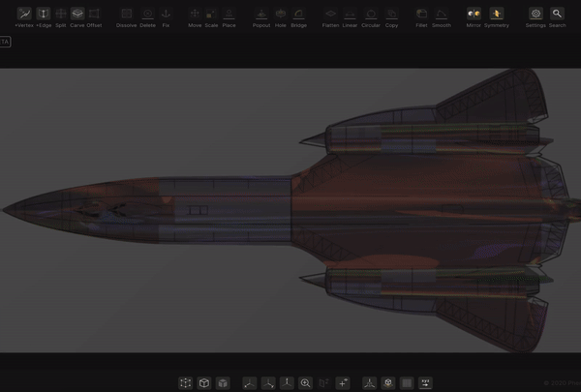The image size is (581, 392).
Task: Click the zoom-in magnifier in bottom toolbar
Action: 305,382
